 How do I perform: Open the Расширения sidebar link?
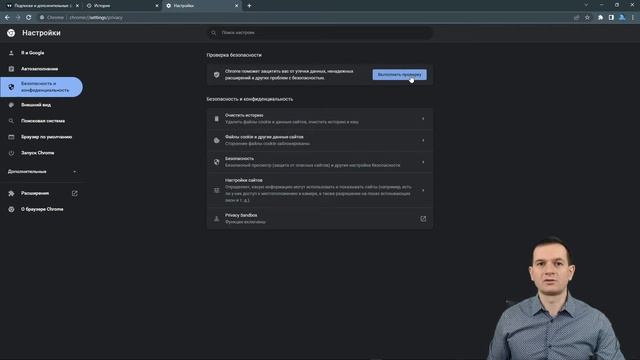click(x=35, y=193)
